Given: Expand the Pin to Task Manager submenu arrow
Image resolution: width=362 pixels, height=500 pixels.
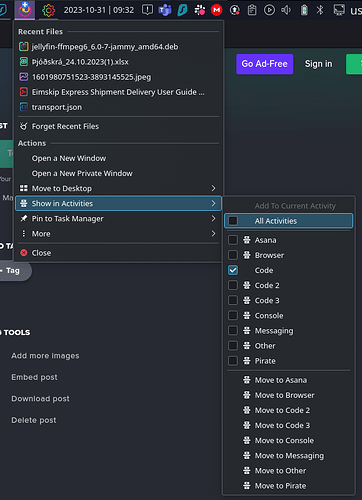Looking at the screenshot, I should (x=213, y=219).
